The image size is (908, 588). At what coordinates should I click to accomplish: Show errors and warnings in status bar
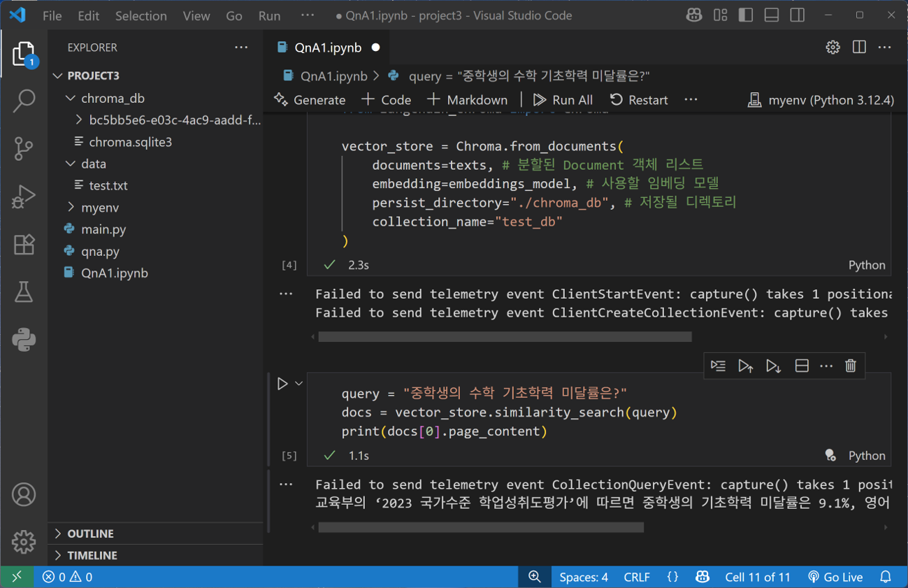pos(67,577)
